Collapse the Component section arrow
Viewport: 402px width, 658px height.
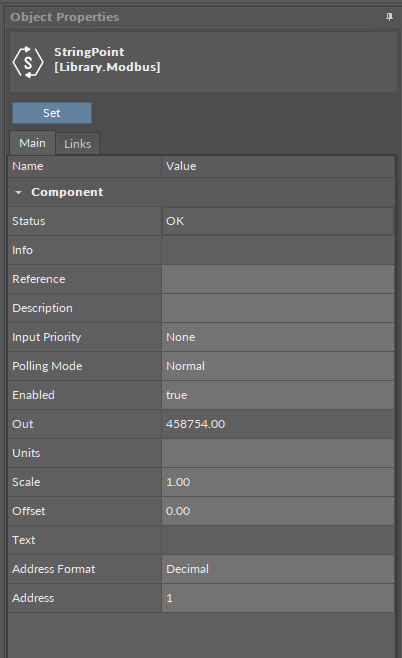pos(18,193)
